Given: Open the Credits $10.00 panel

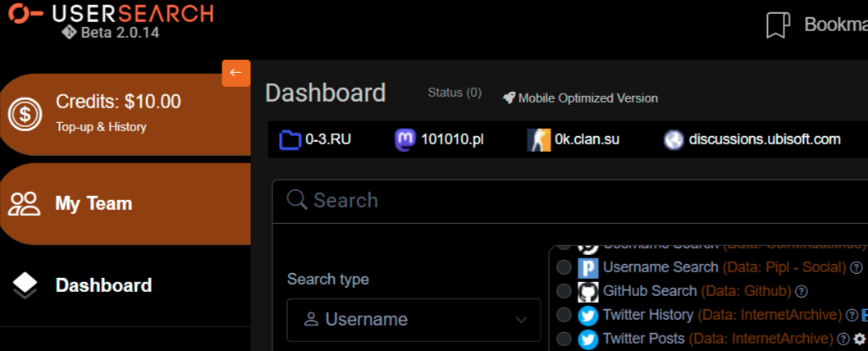Looking at the screenshot, I should (x=125, y=114).
